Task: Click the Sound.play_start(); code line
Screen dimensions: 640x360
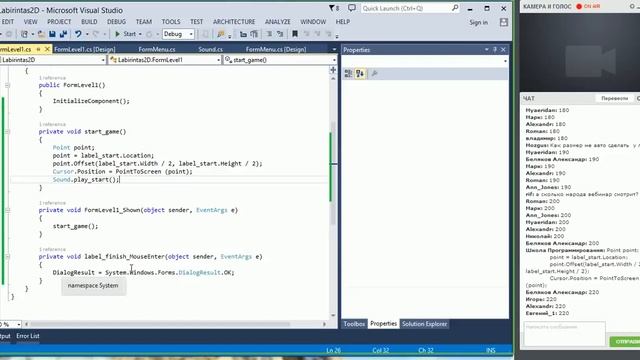Action: point(86,180)
